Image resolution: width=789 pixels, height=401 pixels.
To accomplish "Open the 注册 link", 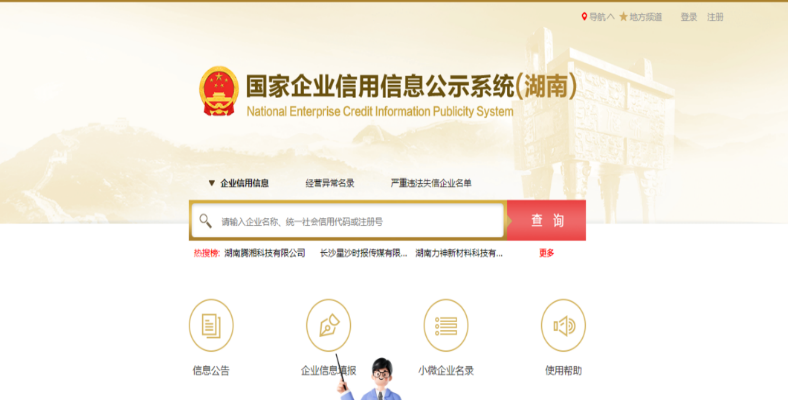I will click(715, 17).
